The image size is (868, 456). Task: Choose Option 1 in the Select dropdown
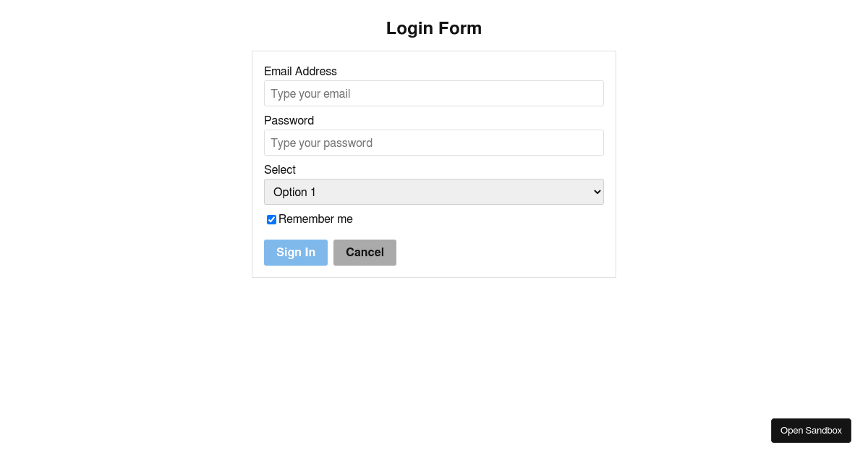click(434, 192)
